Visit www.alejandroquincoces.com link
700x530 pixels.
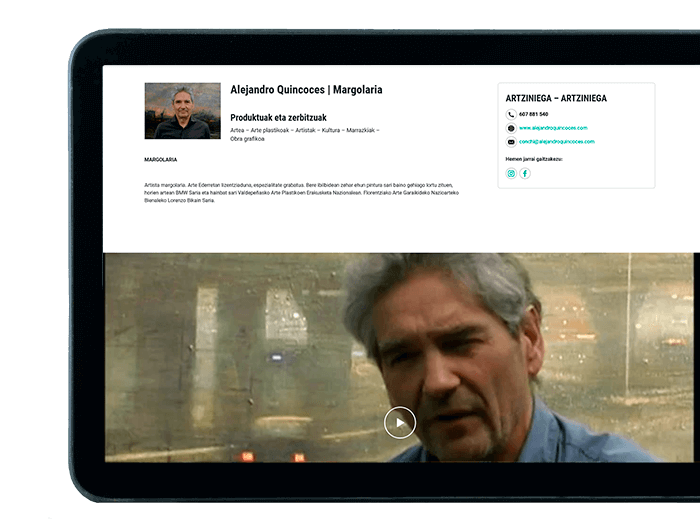click(553, 128)
